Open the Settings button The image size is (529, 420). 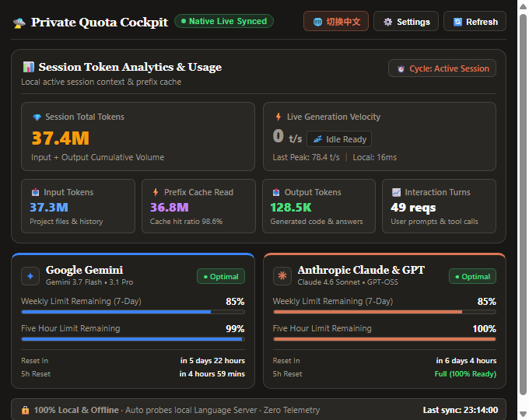pos(406,21)
